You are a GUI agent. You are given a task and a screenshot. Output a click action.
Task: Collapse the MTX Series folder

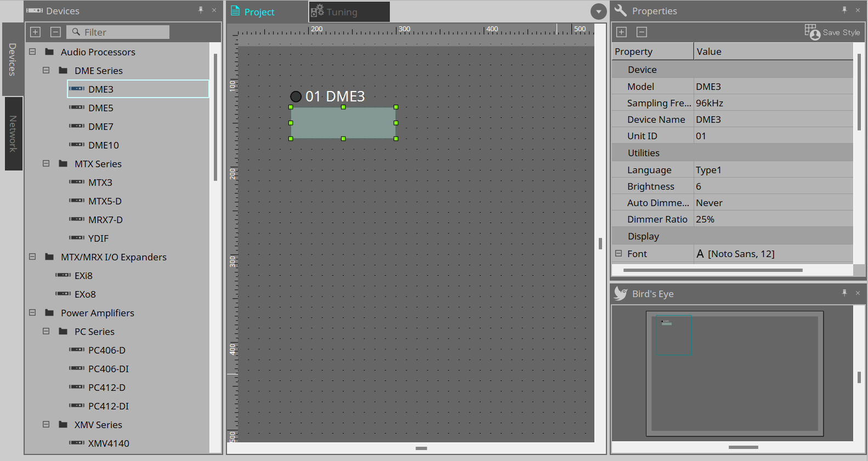pos(46,163)
